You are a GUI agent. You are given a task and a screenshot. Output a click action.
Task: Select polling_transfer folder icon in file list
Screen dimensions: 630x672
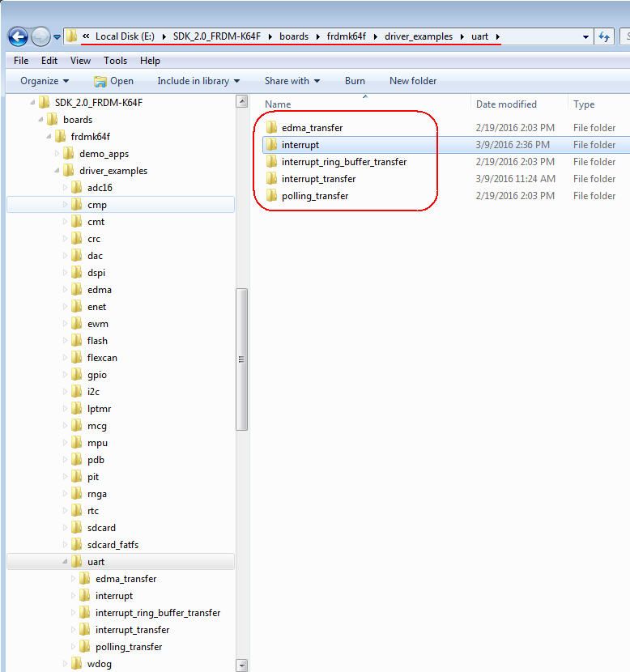272,195
